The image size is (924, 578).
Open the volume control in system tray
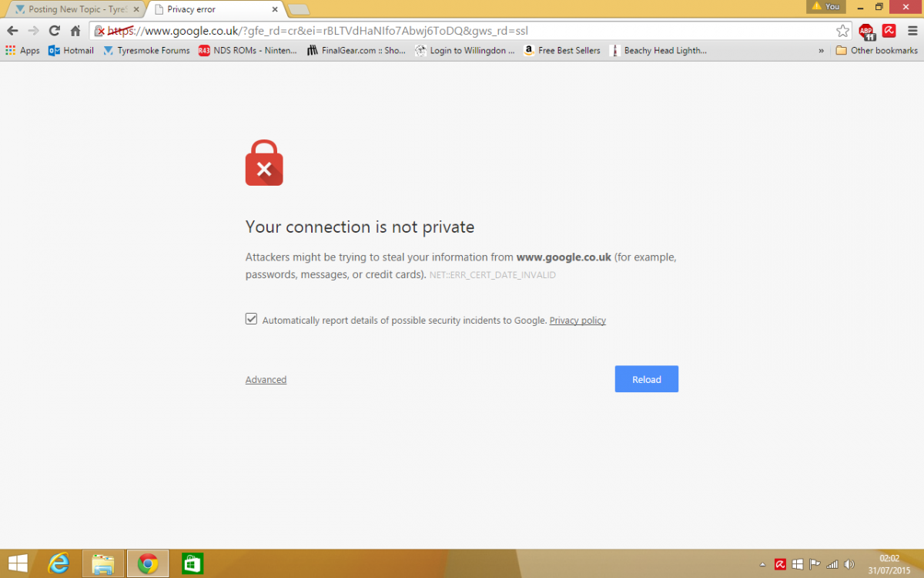(849, 564)
